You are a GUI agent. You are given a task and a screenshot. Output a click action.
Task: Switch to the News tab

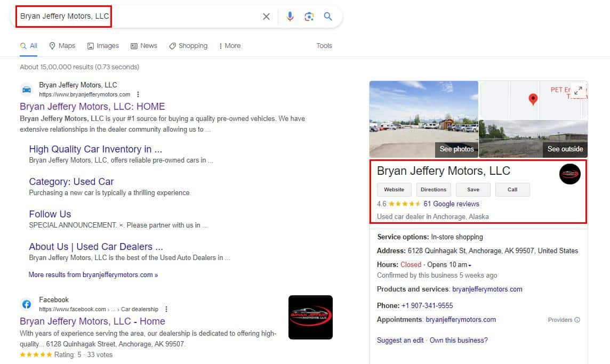click(x=144, y=46)
